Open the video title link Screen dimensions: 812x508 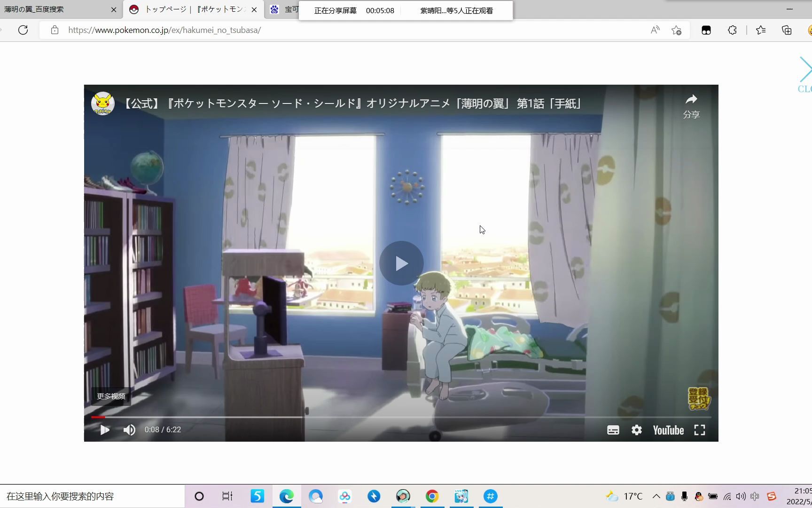(353, 103)
